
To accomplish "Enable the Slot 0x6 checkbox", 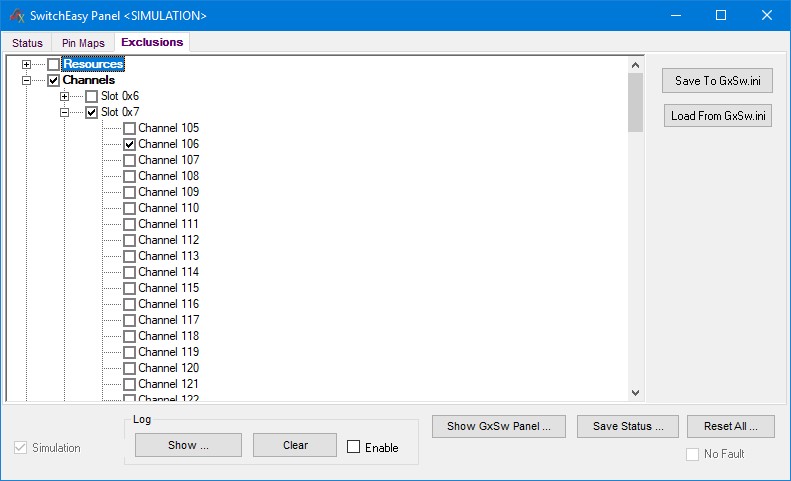I will pyautogui.click(x=92, y=97).
